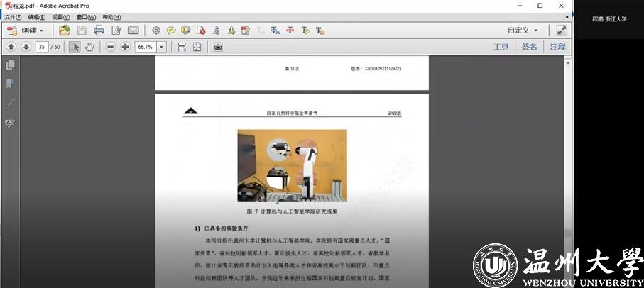Click the Open file folder icon
Viewport: 644px width, 288px height.
(x=65, y=31)
